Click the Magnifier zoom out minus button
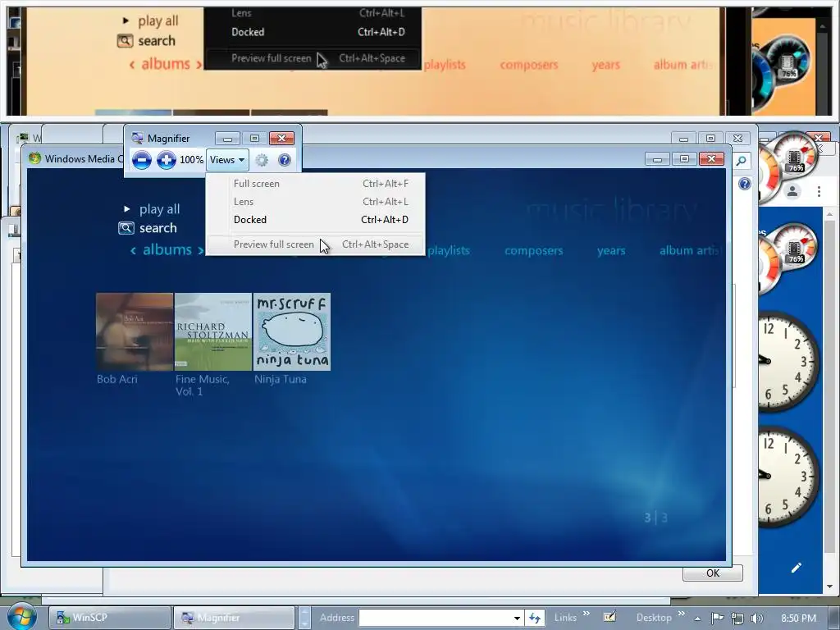The image size is (840, 630). tap(141, 160)
